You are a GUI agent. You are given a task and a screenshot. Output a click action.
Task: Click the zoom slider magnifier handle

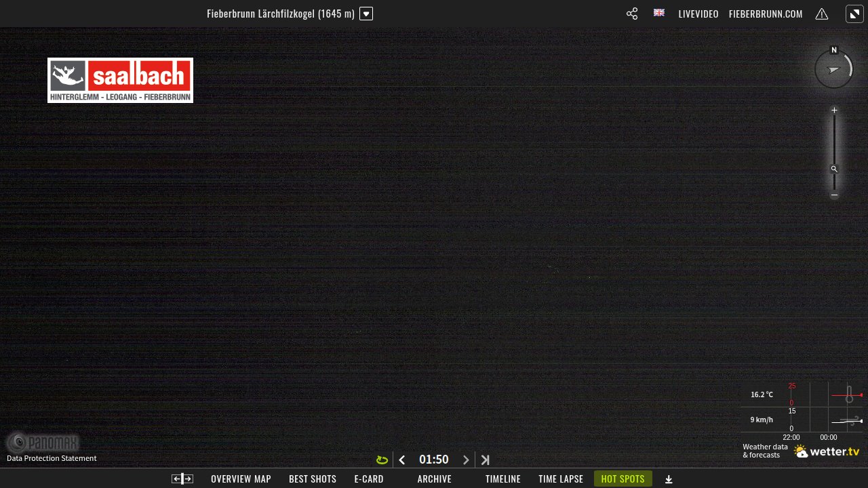[x=835, y=169]
